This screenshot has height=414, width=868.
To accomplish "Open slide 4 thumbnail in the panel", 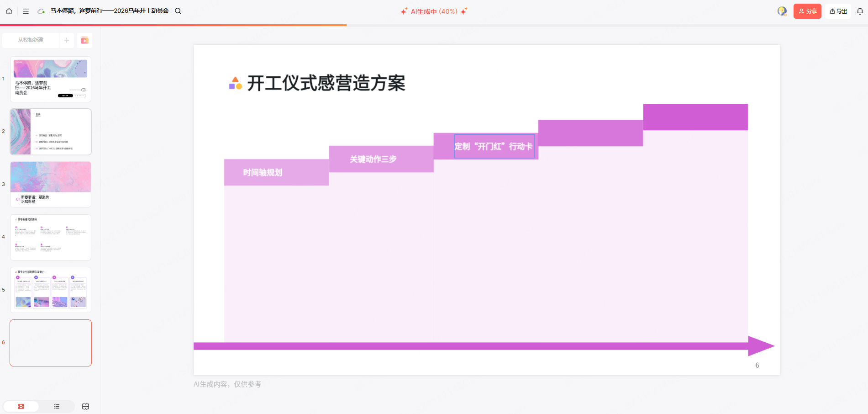I will 51,237.
